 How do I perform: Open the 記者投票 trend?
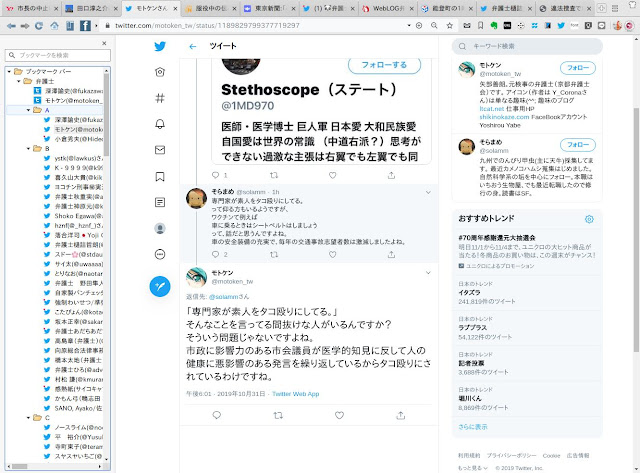527,363
